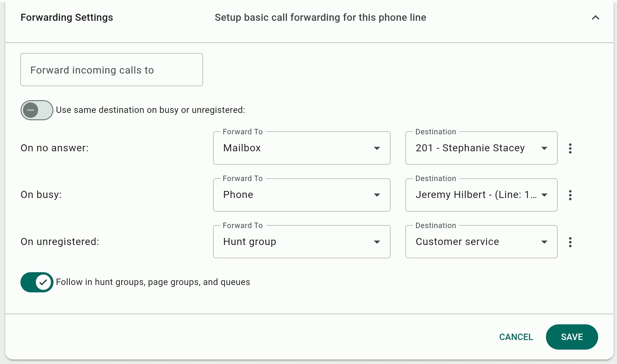The width and height of the screenshot is (617, 364).
Task: Open more options for On busy row
Action: [570, 195]
